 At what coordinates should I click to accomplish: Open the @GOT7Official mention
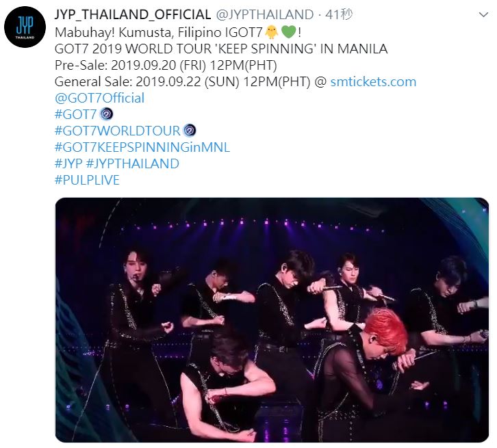pos(99,98)
